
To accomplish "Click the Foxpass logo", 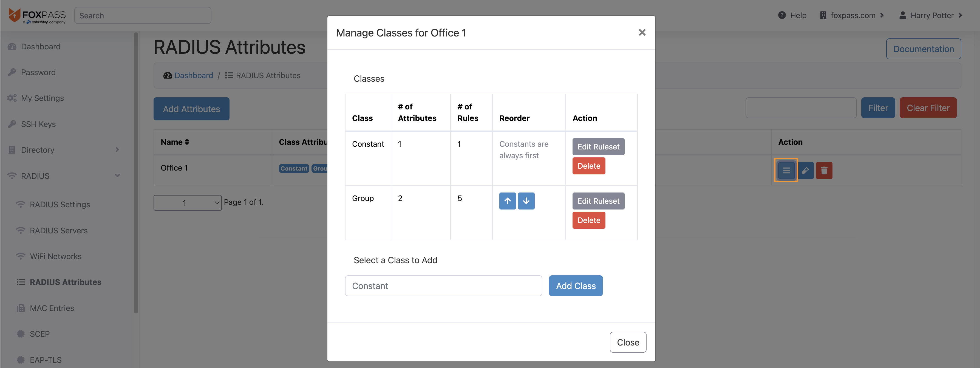I will click(x=37, y=16).
